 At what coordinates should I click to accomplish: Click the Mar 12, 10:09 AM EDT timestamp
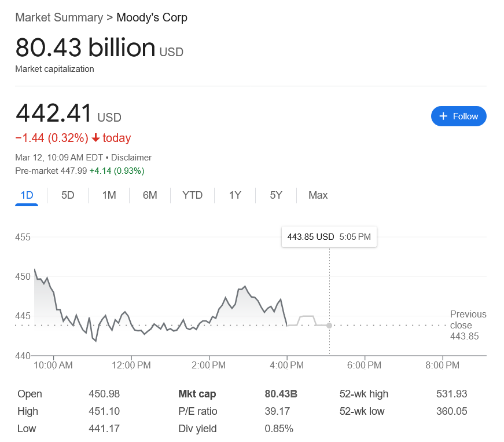pos(59,158)
